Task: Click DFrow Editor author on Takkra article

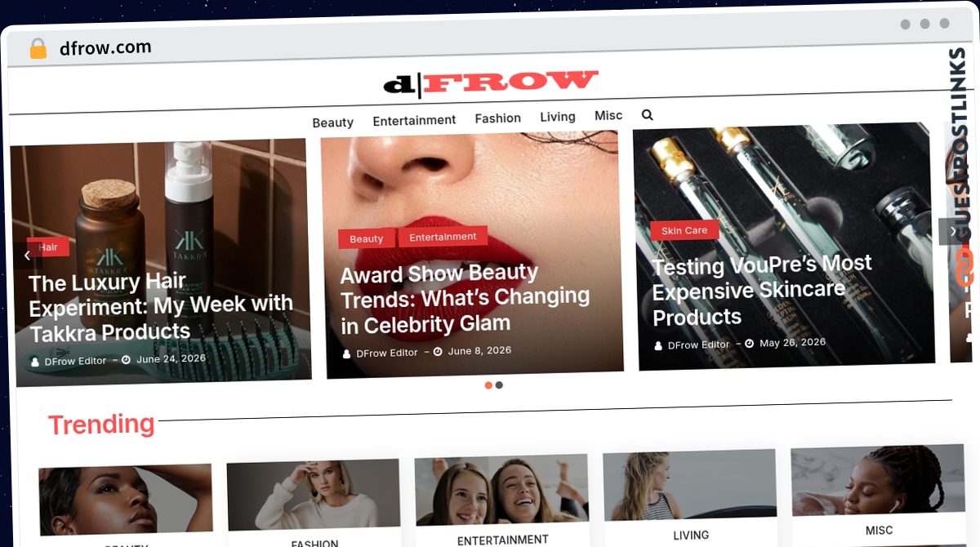Action: [x=75, y=361]
